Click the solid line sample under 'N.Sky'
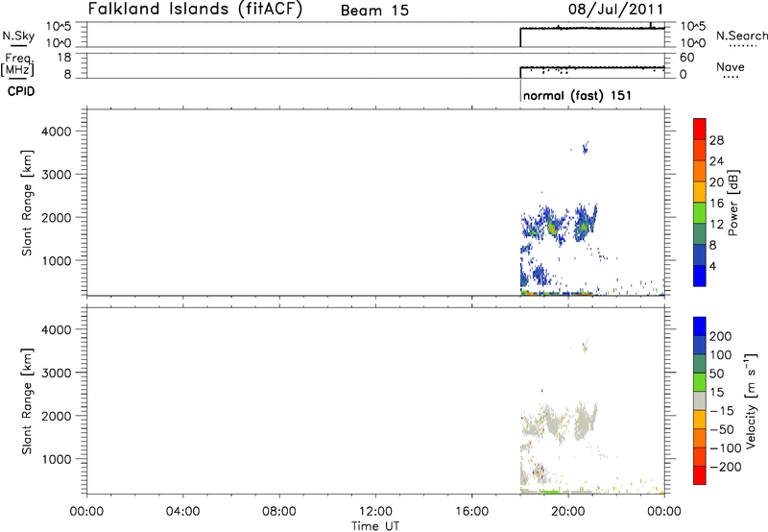768x532 pixels. pyautogui.click(x=18, y=46)
